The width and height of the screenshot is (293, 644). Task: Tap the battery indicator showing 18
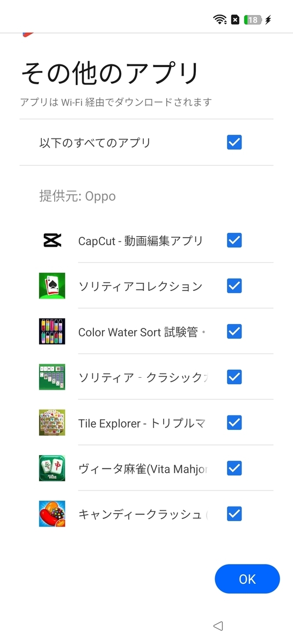pos(253,20)
